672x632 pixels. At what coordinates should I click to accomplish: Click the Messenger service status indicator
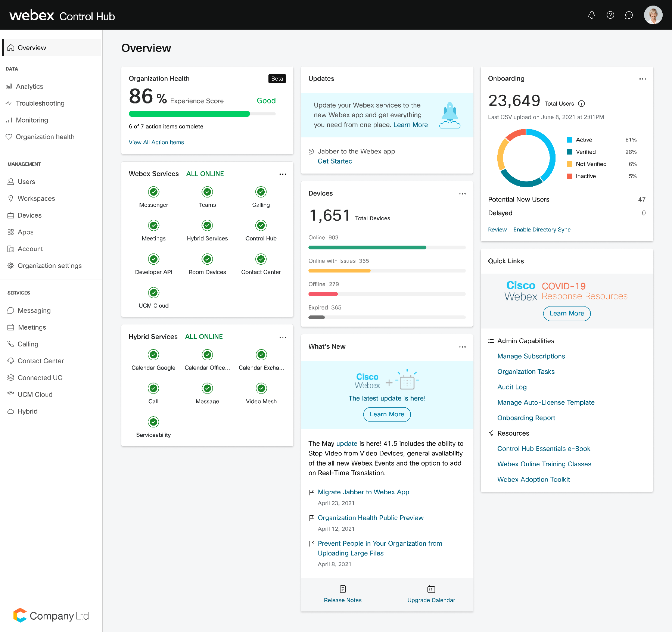(153, 192)
